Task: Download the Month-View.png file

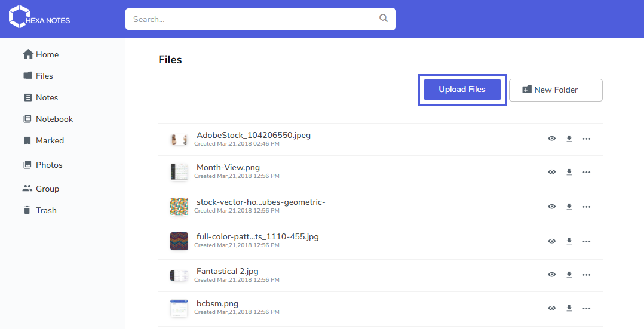Action: tap(569, 172)
